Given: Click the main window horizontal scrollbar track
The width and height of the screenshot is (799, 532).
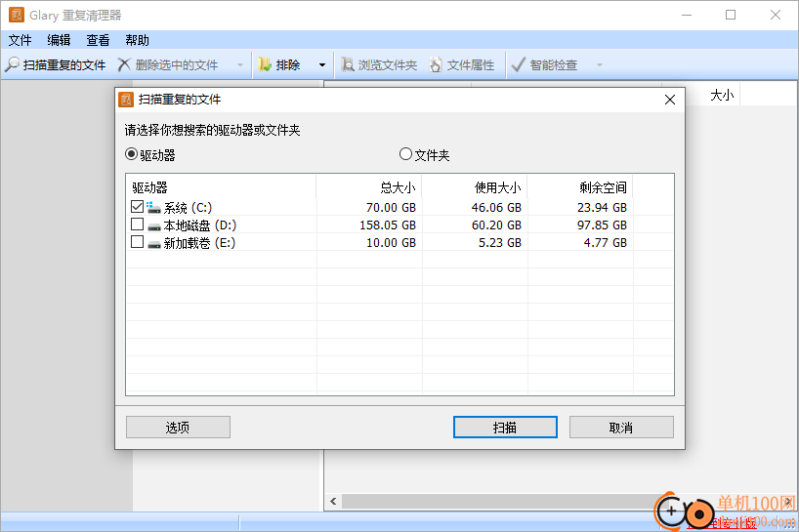Looking at the screenshot, I should pos(499,502).
